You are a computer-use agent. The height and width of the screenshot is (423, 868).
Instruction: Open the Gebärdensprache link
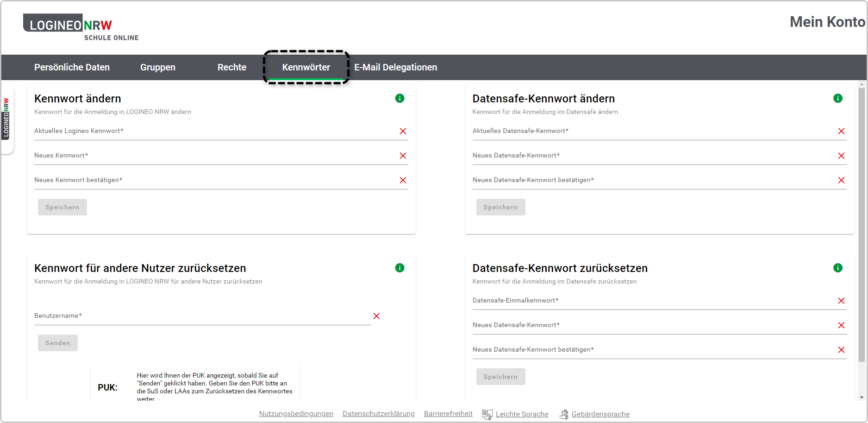(x=600, y=414)
